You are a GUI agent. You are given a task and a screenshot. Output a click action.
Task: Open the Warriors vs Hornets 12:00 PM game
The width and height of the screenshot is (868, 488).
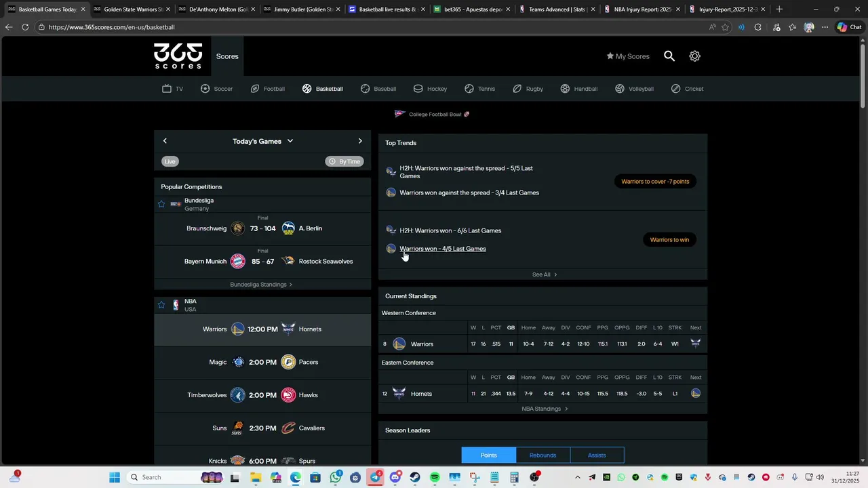[262, 329]
